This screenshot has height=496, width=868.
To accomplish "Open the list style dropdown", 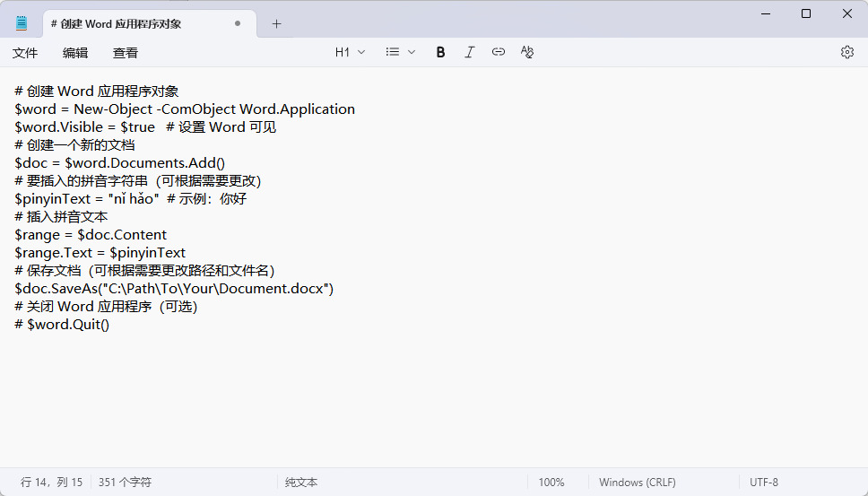I will click(x=400, y=52).
